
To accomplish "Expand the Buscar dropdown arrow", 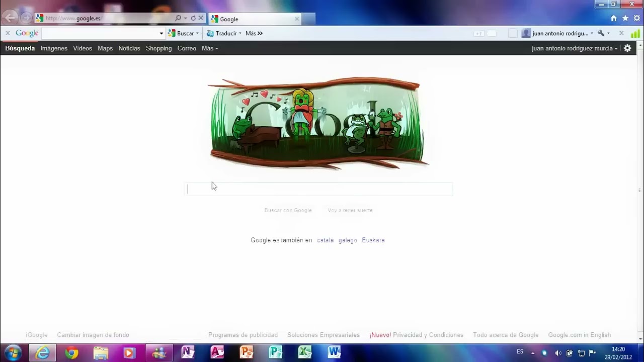I will click(197, 33).
